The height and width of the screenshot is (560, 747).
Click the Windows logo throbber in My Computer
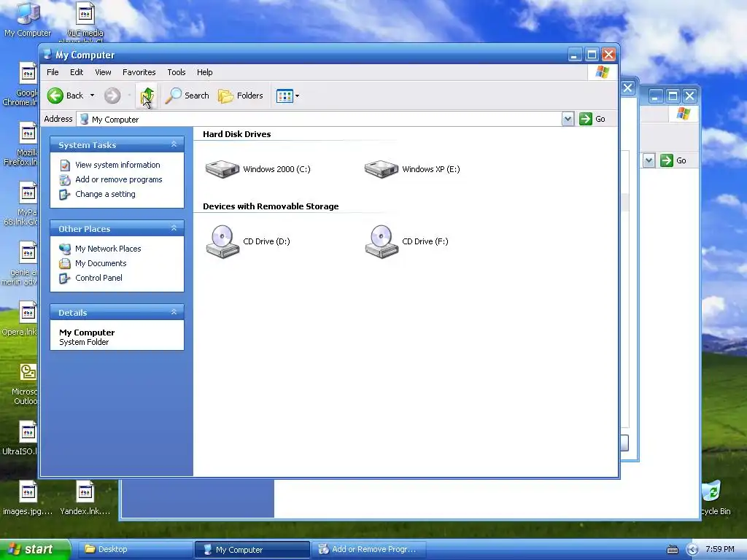[602, 72]
